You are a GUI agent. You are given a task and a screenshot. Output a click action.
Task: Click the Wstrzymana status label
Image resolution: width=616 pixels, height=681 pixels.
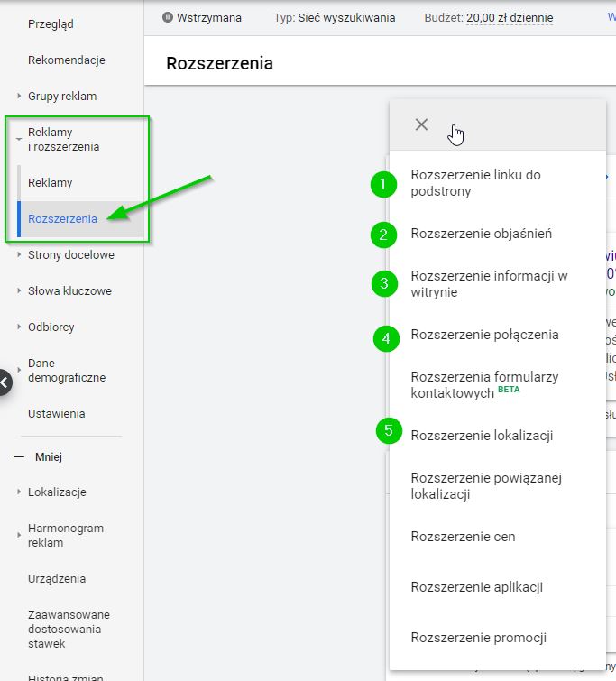coord(209,18)
